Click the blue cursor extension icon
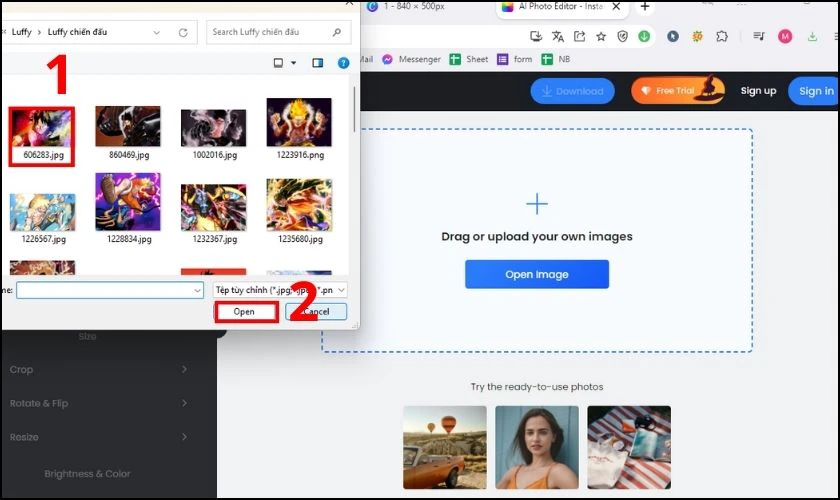Image resolution: width=840 pixels, height=500 pixels. (673, 36)
